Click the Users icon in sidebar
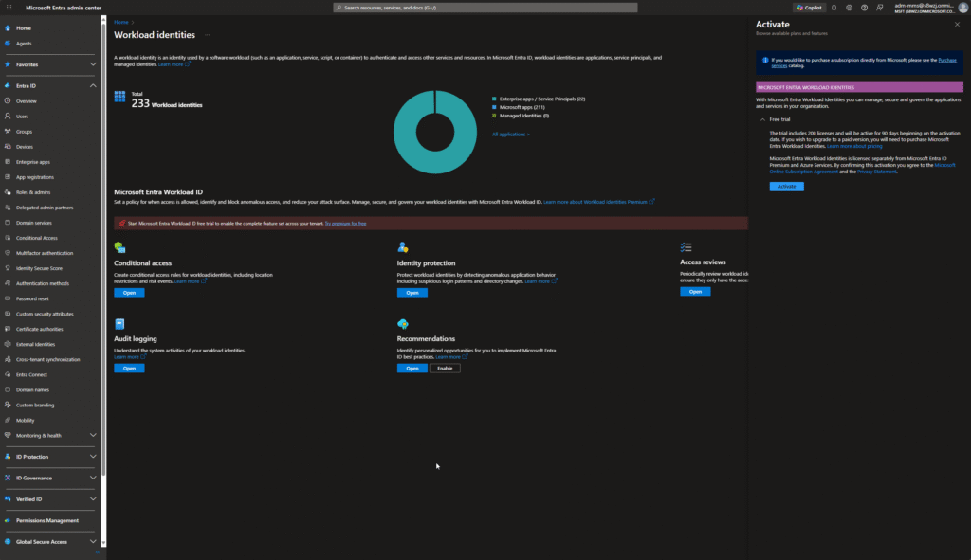Screen dimensions: 971x560 pos(8,117)
